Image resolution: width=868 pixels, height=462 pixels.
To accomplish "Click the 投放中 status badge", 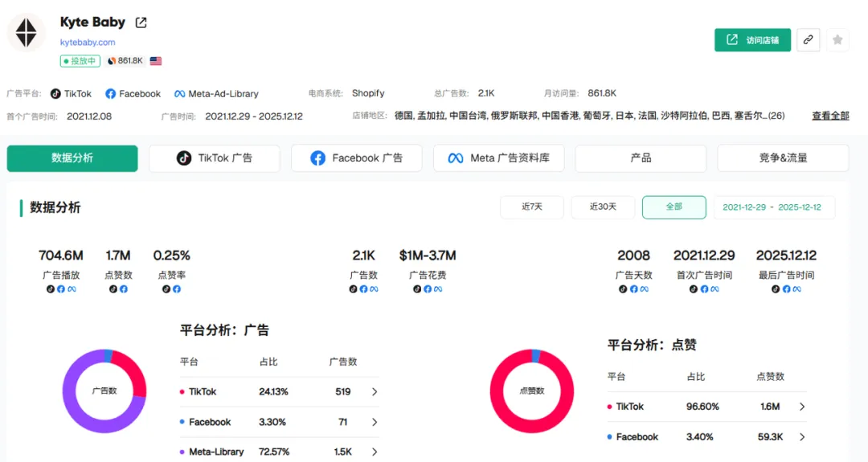I will point(80,61).
